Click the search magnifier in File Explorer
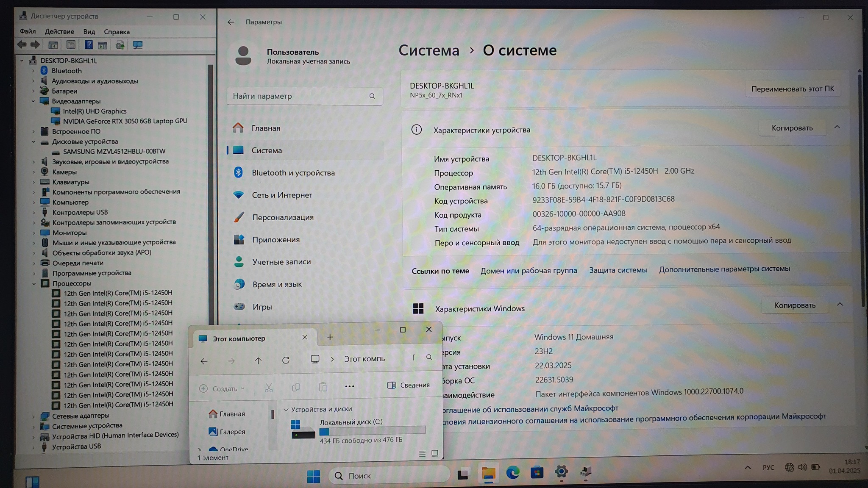This screenshot has height=488, width=868. coord(429,358)
